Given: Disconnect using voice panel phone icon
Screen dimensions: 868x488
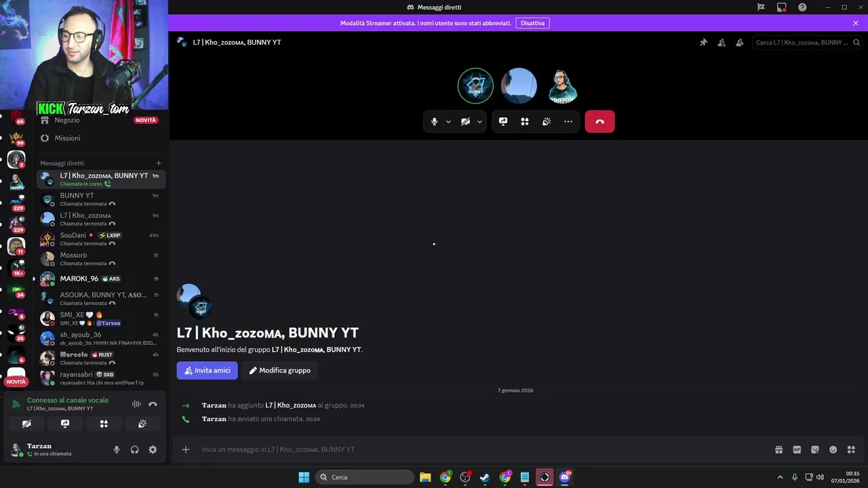Looking at the screenshot, I should click(x=153, y=404).
